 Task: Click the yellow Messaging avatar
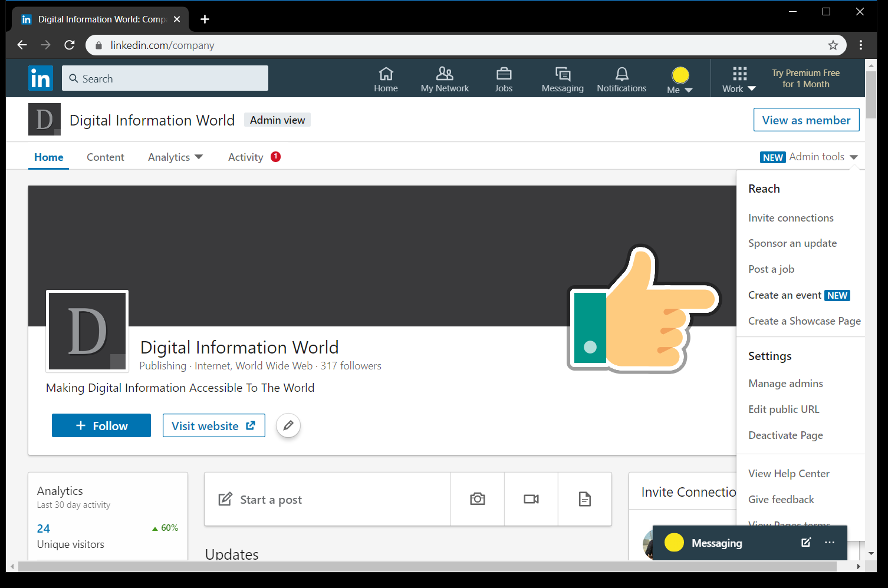(674, 543)
